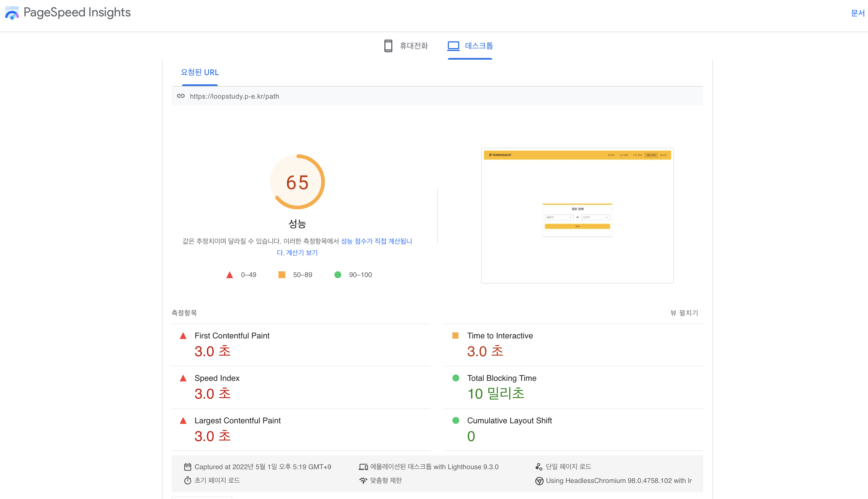Click the Total Blocking Time metric
The image size is (868, 499).
[501, 378]
